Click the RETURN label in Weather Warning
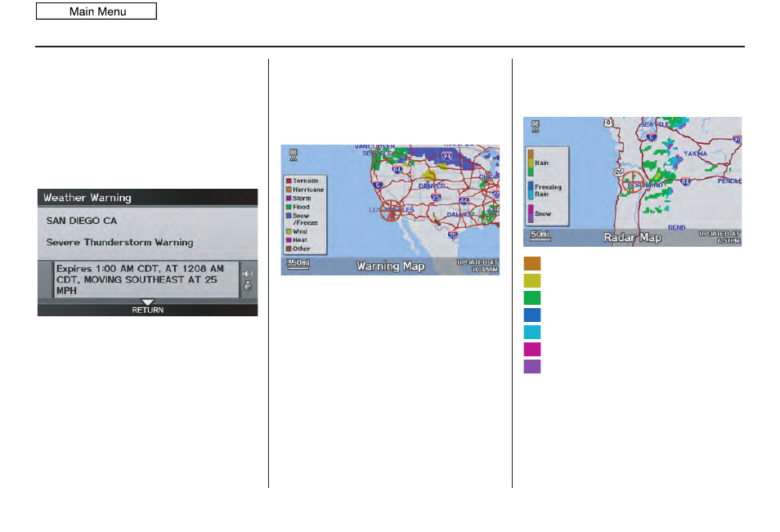 [x=148, y=310]
